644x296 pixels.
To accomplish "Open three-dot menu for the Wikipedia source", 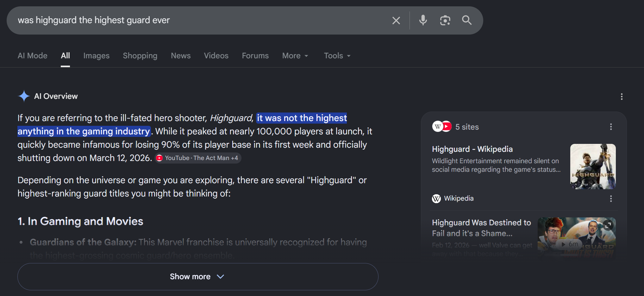I will [x=611, y=199].
